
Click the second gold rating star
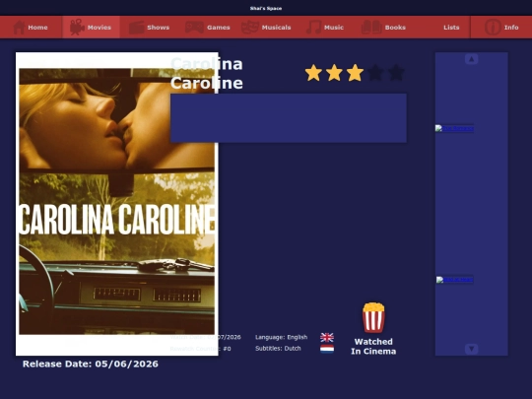334,73
